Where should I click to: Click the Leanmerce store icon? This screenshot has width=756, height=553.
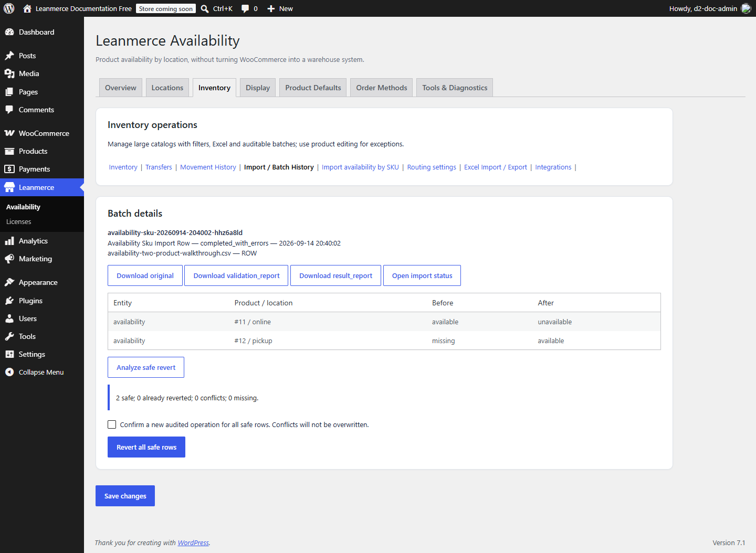coord(9,187)
